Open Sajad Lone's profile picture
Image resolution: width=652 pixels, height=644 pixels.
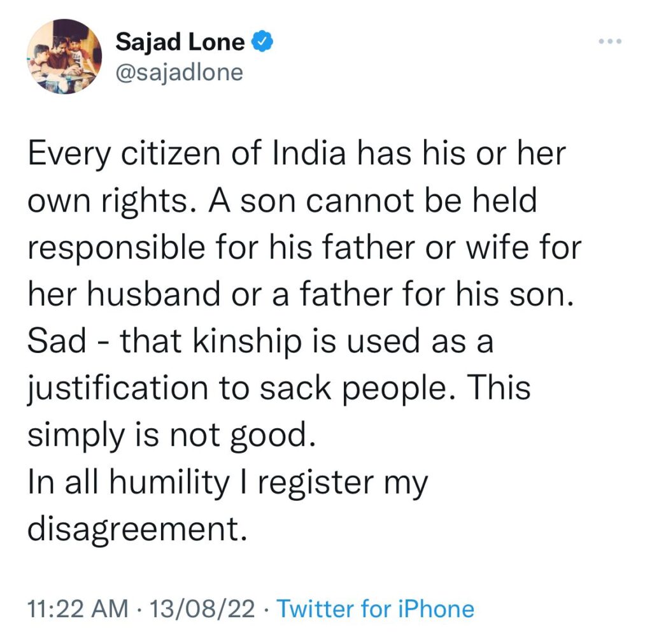pos(64,57)
